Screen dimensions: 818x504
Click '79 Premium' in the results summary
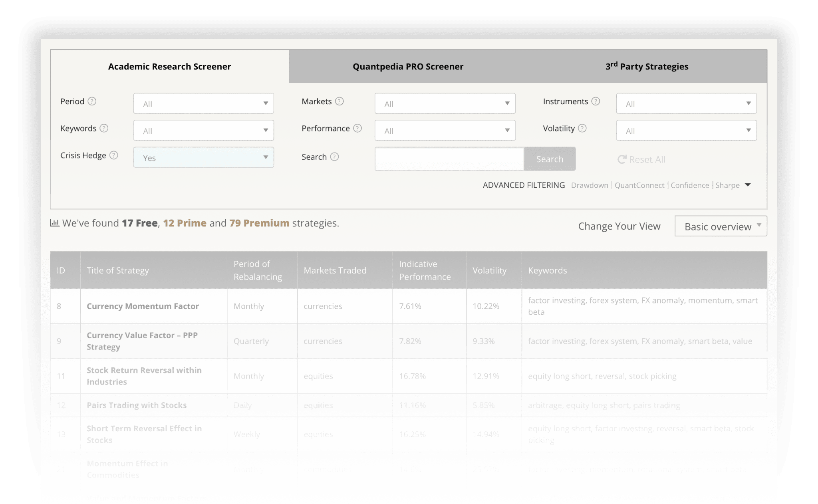[259, 223]
